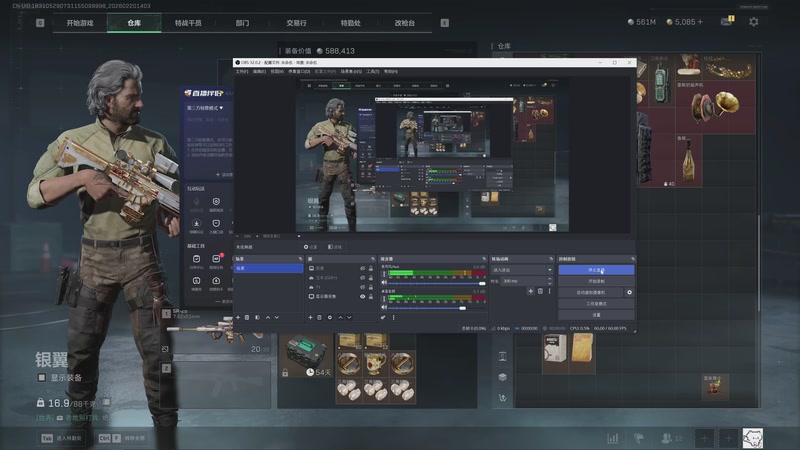Open mic/aux channel options kebab menu
The height and width of the screenshot is (450, 800).
[x=384, y=274]
